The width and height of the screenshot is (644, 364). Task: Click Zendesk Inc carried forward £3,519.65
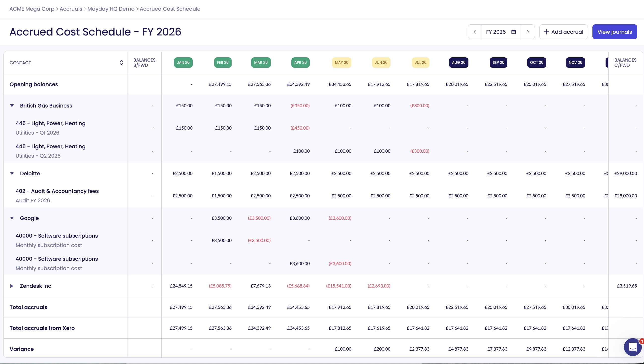tap(627, 286)
